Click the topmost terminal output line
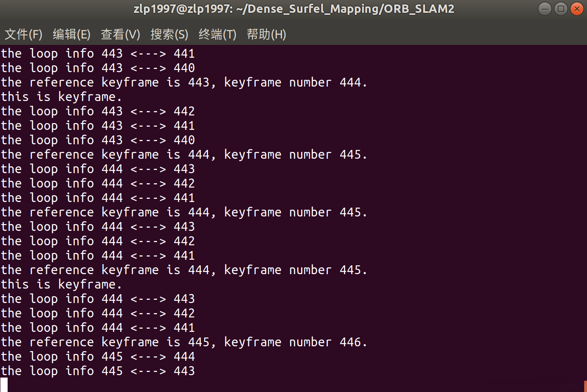Viewport: 587px width, 392px height. tap(98, 54)
